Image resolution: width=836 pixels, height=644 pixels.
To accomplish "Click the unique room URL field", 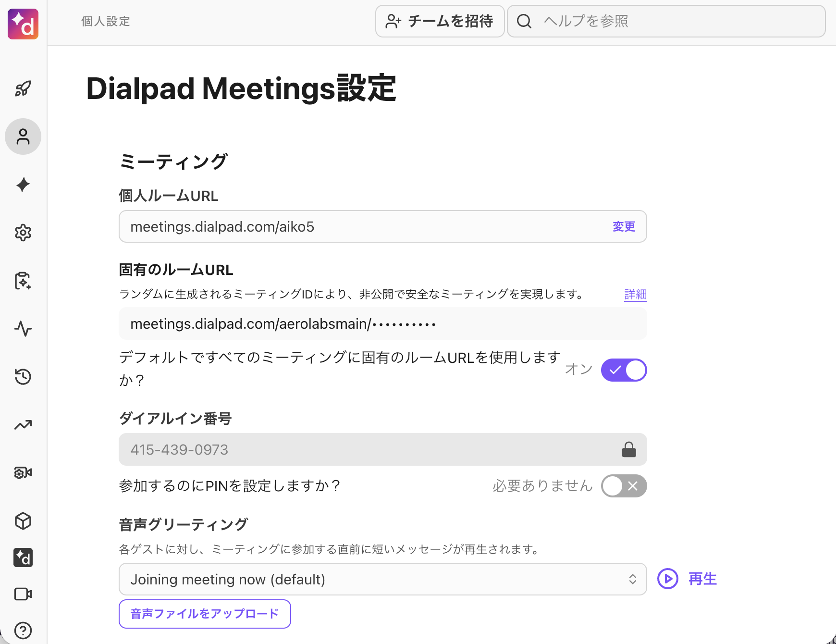I will tap(383, 323).
